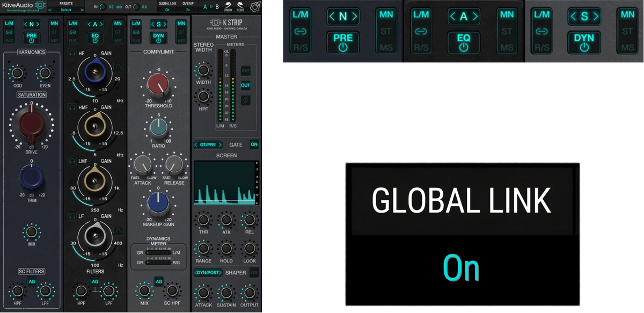Screen dimensions: 644x313
Task: Toggle the GATE ON switch
Action: pyautogui.click(x=254, y=144)
